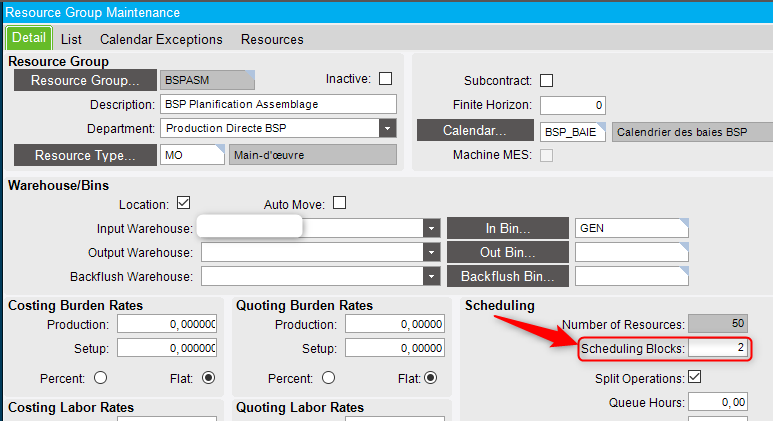Switch to the Detail tab
Screen dimensions: 773x421
(29, 38)
